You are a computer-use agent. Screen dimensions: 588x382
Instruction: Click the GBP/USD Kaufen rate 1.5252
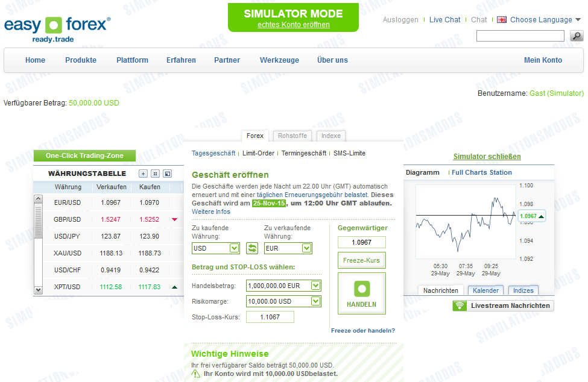[x=149, y=219]
